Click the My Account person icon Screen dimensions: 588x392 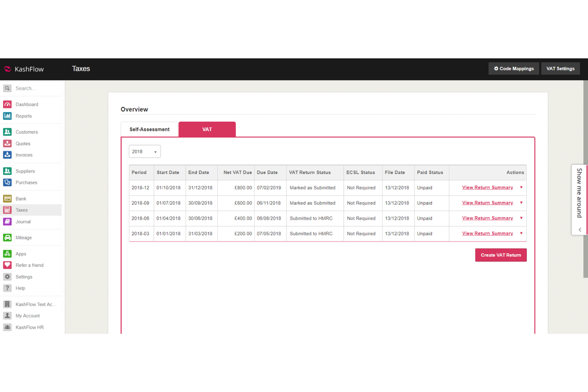click(x=7, y=316)
